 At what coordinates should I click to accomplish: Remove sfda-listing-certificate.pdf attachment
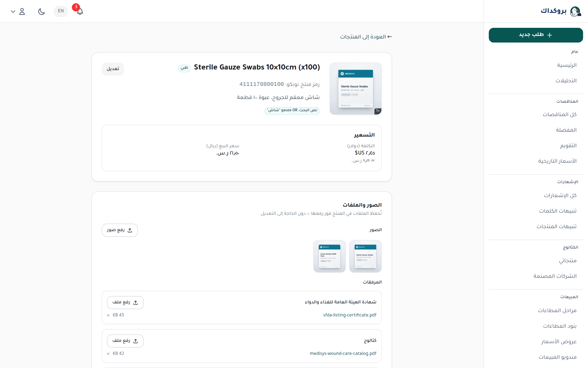point(108,315)
